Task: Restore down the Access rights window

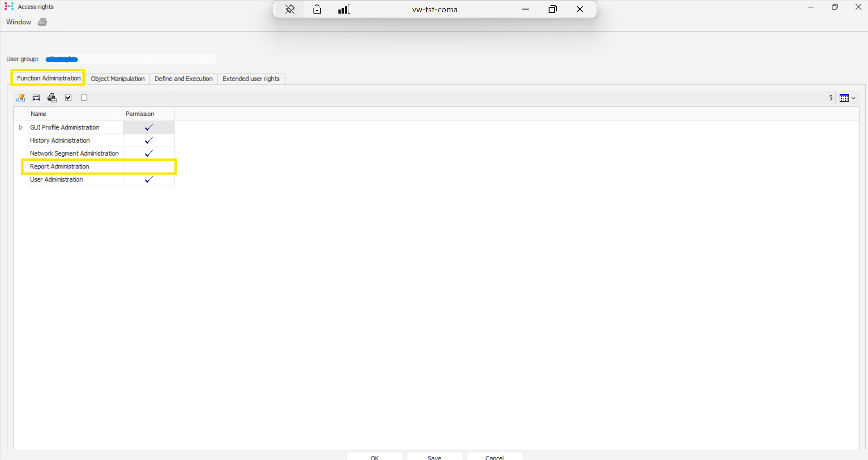Action: tap(834, 7)
